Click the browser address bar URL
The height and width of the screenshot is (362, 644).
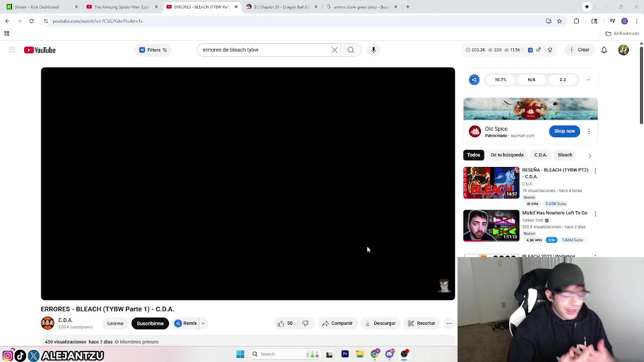pos(98,21)
